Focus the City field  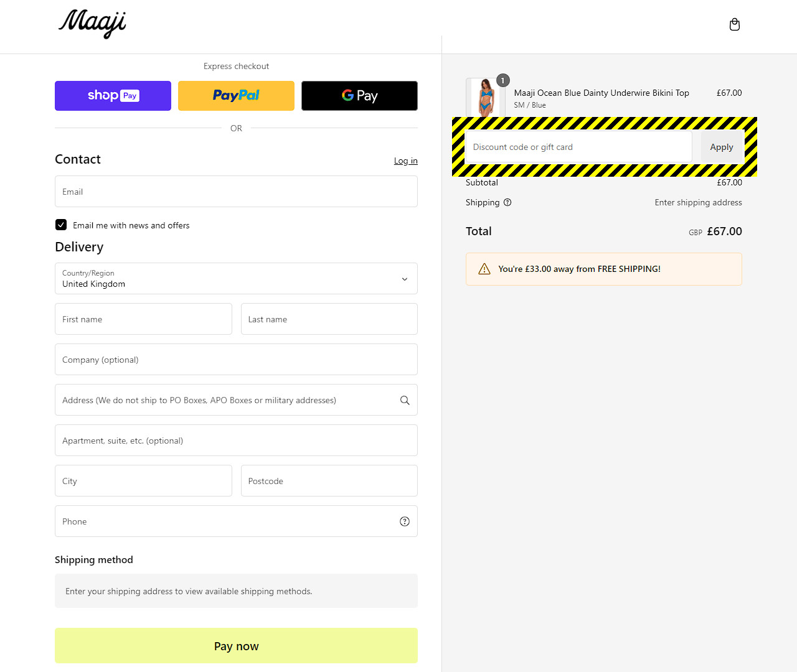click(143, 481)
